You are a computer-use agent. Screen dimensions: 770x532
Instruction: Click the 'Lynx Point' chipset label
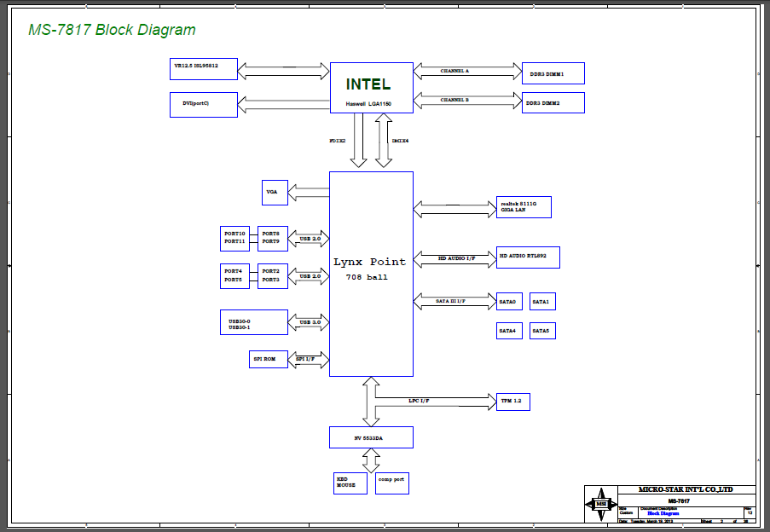[370, 262]
